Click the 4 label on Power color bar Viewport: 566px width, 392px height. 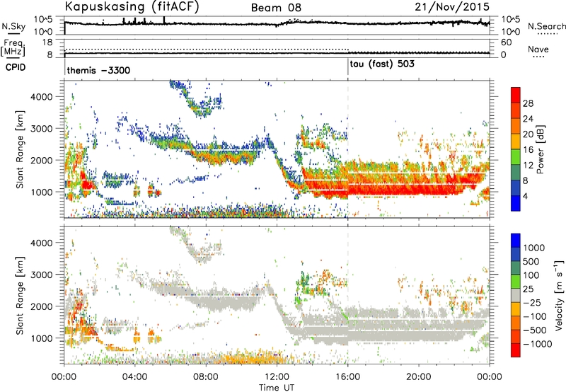coord(525,196)
